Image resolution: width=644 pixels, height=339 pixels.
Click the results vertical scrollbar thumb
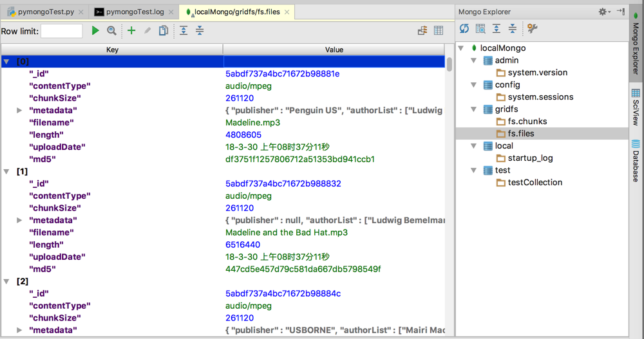tap(450, 64)
